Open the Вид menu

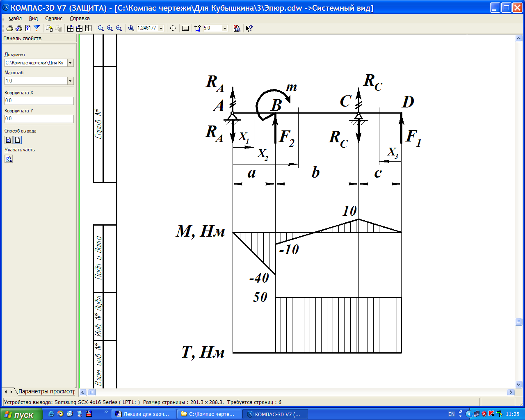tap(33, 18)
